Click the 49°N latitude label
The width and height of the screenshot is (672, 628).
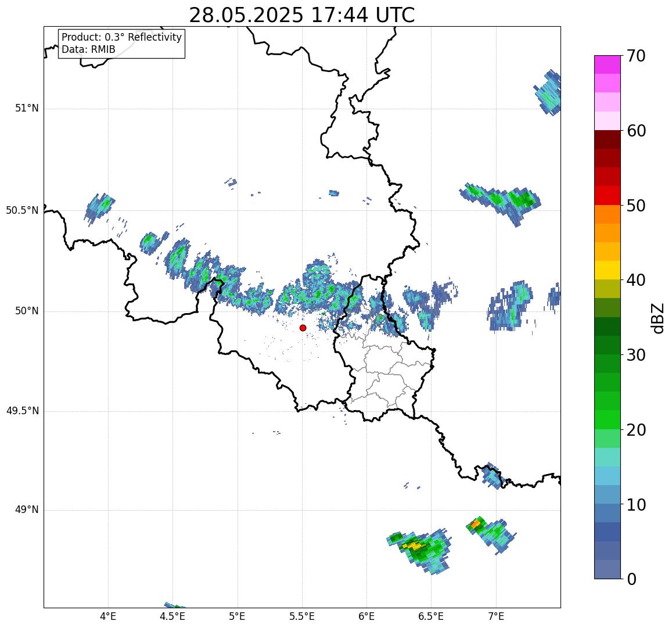[27, 509]
